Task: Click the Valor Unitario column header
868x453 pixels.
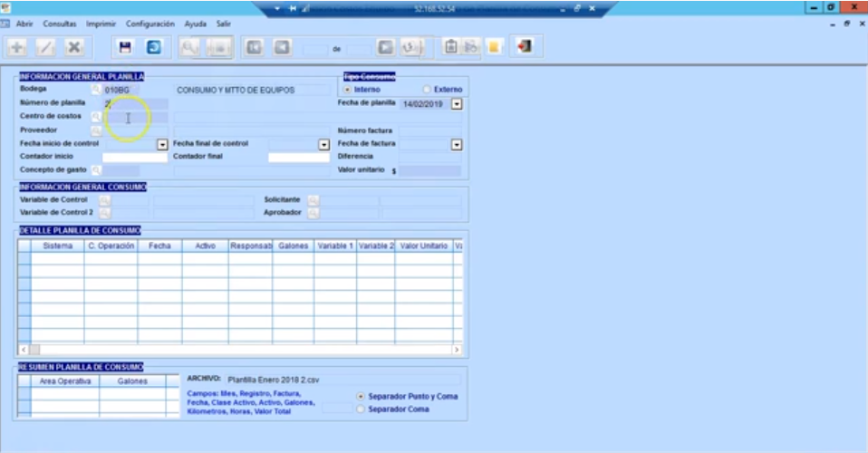Action: (x=424, y=246)
